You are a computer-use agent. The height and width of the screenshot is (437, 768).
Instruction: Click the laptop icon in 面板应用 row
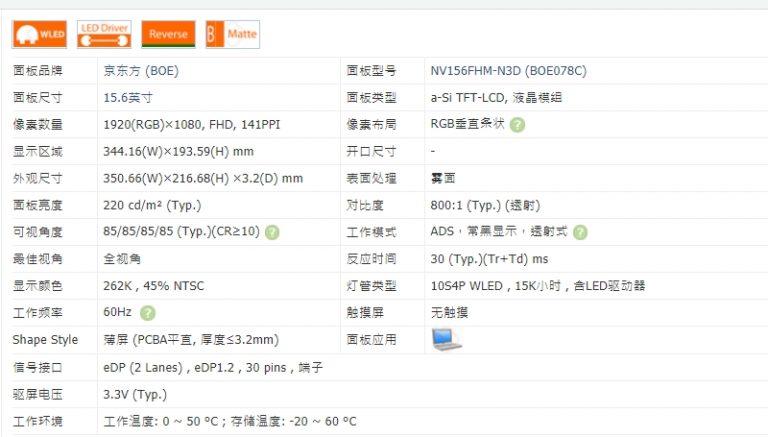(x=446, y=340)
